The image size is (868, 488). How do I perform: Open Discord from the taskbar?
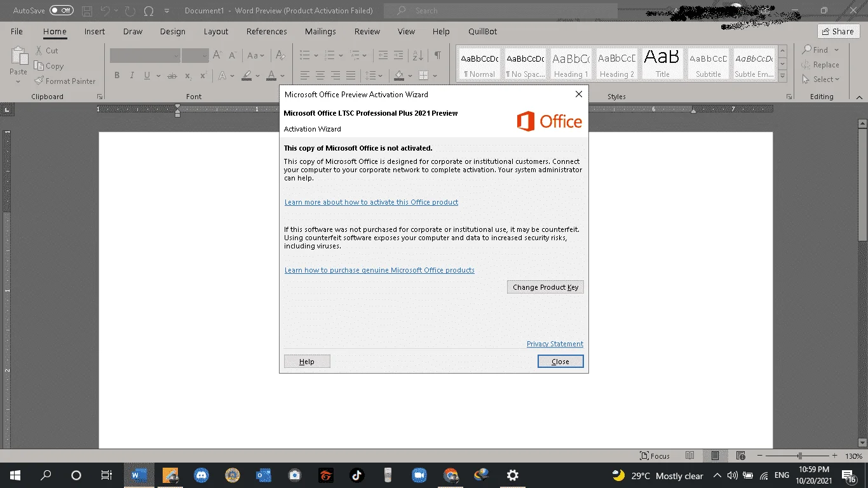[201, 475]
